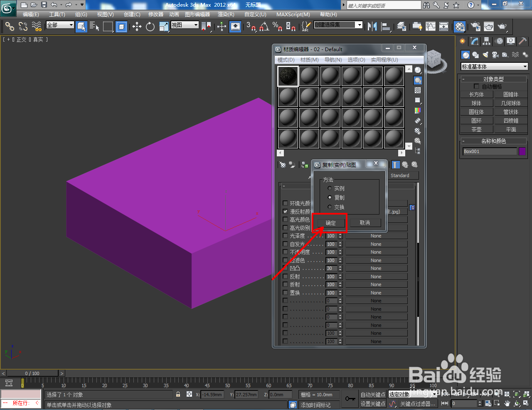
Task: Click the Box001 object name field
Action: pyautogui.click(x=490, y=151)
